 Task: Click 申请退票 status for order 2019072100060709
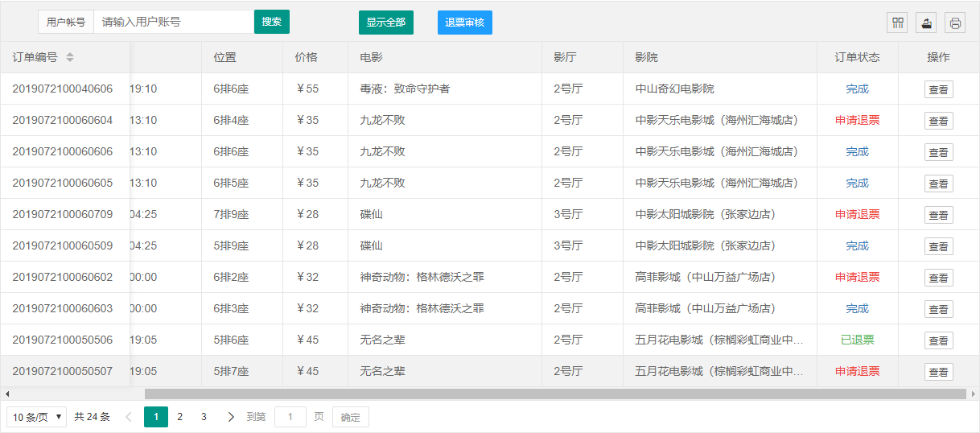coord(857,214)
